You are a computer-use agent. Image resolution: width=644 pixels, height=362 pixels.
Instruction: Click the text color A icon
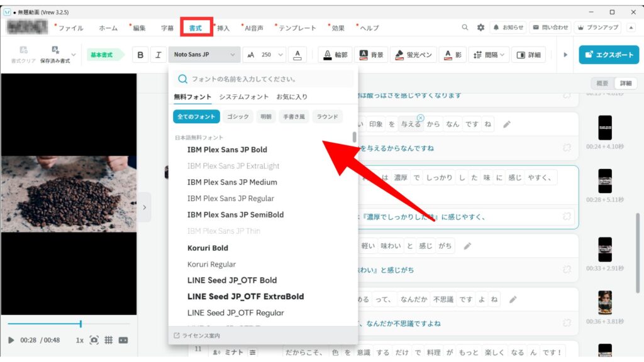pyautogui.click(x=298, y=55)
